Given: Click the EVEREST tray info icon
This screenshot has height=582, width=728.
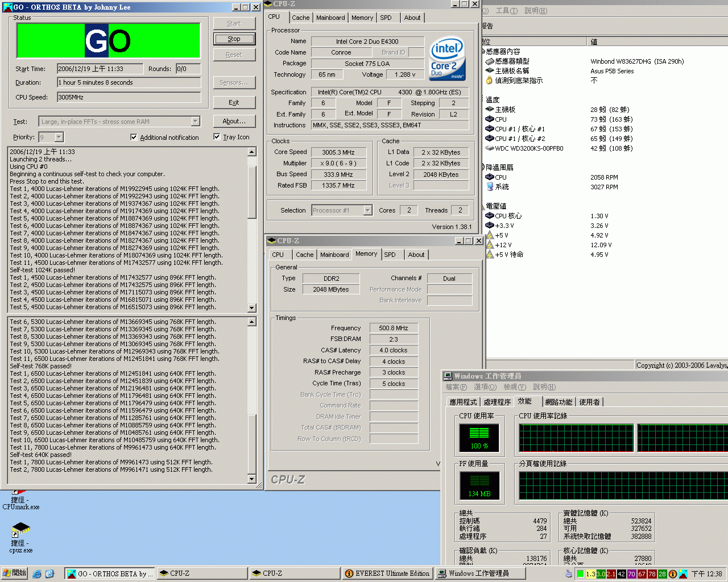Looking at the screenshot, I should click(673, 574).
